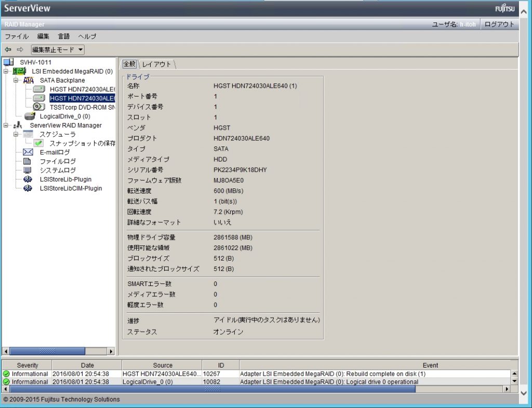Viewport: 532px width, 408px height.
Task: Collapse the ServerView RAID Manager node
Action: (x=6, y=126)
